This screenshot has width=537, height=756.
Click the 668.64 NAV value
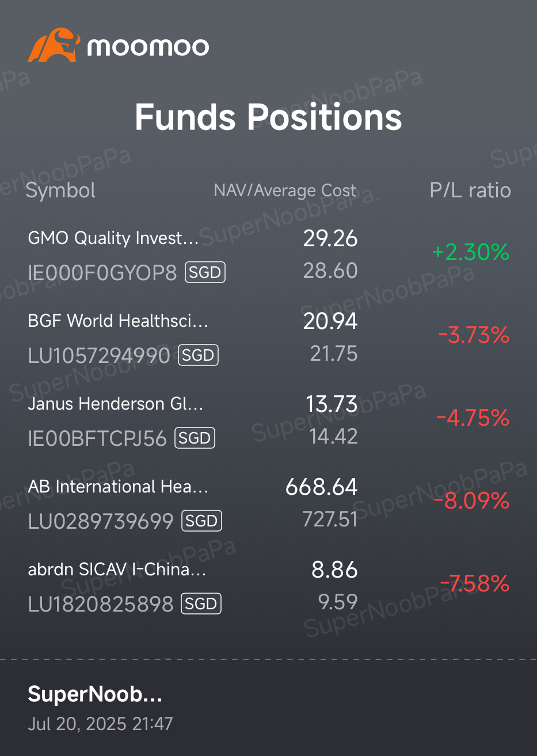(x=321, y=487)
